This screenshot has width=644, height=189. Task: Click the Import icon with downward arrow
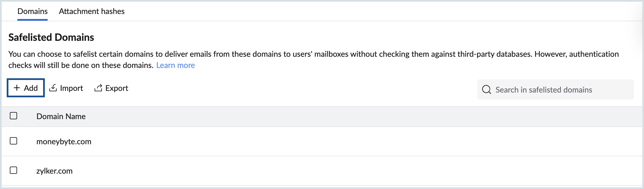coord(53,88)
